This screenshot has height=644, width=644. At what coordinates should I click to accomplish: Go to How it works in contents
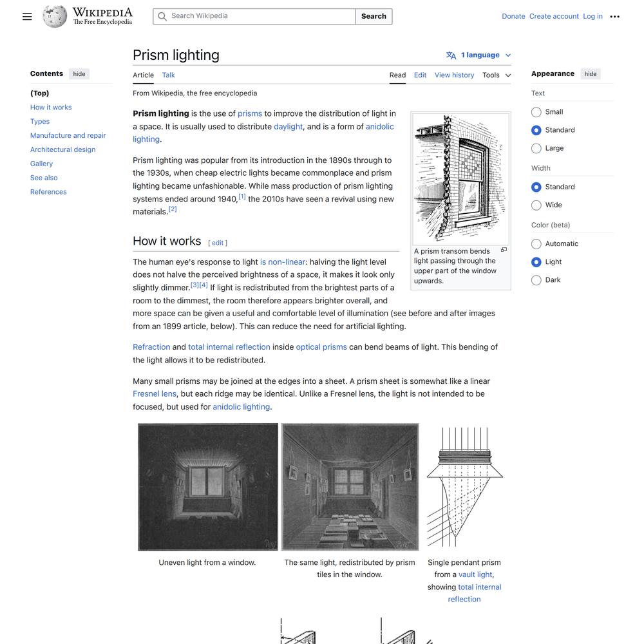pyautogui.click(x=51, y=107)
